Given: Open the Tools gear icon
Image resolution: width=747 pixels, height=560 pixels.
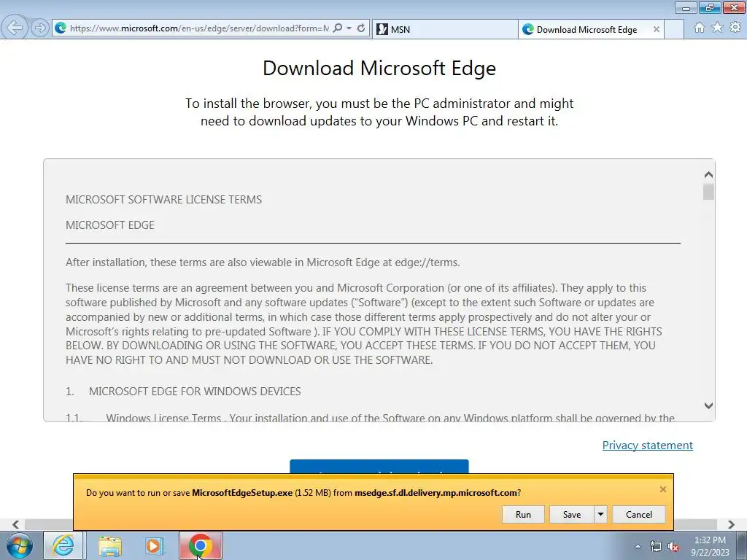Looking at the screenshot, I should (x=735, y=28).
